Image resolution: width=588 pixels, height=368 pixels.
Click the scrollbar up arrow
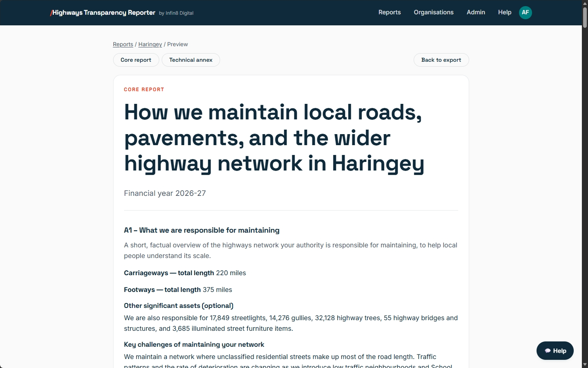585,3
